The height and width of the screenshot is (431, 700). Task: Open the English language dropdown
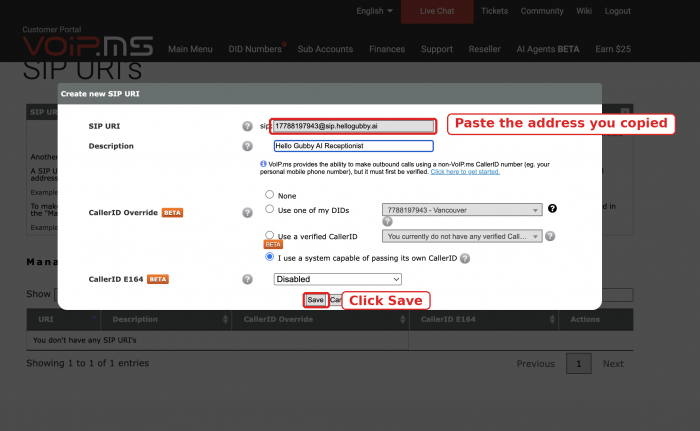374,11
